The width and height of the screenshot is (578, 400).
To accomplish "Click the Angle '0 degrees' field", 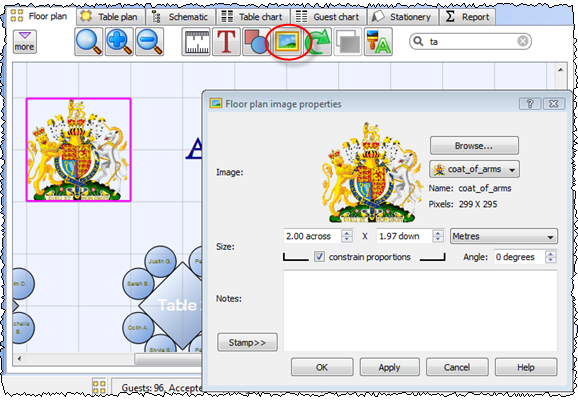I will click(x=520, y=257).
